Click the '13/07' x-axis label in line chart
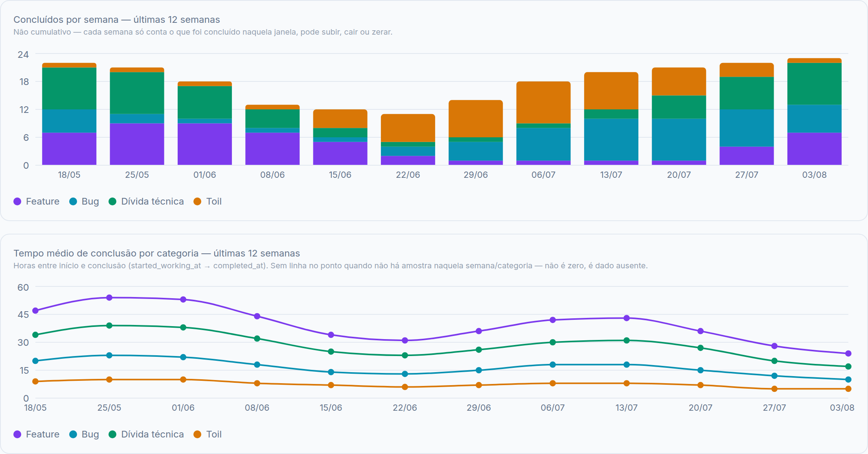The height and width of the screenshot is (454, 868). (627, 408)
